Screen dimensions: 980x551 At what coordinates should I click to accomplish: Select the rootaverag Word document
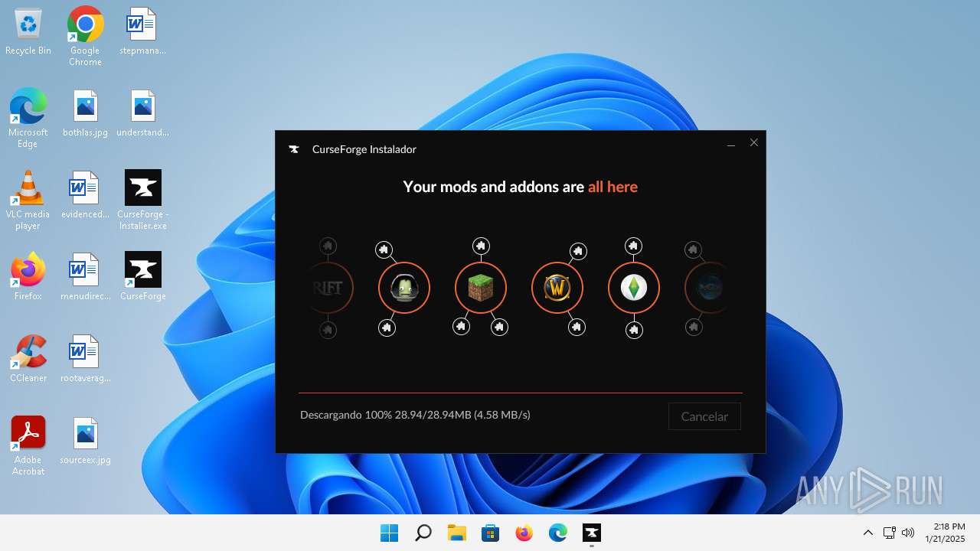85,360
